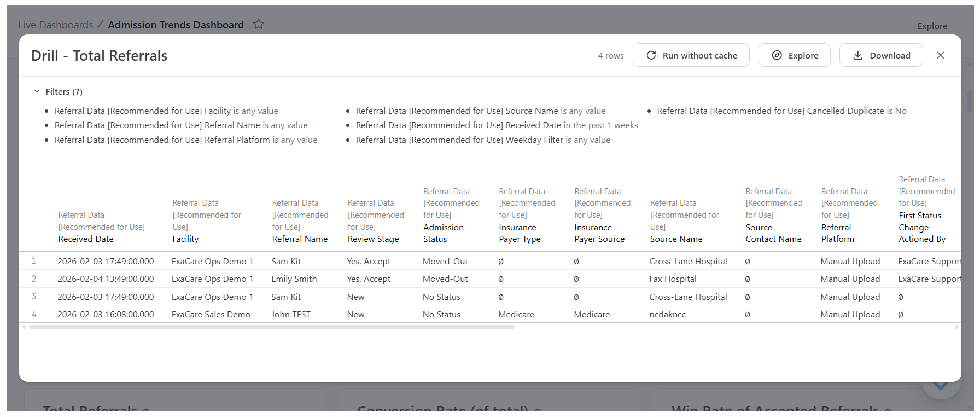Click the 4 rows count label
Viewport: 980px width, 417px height.
[x=611, y=56]
